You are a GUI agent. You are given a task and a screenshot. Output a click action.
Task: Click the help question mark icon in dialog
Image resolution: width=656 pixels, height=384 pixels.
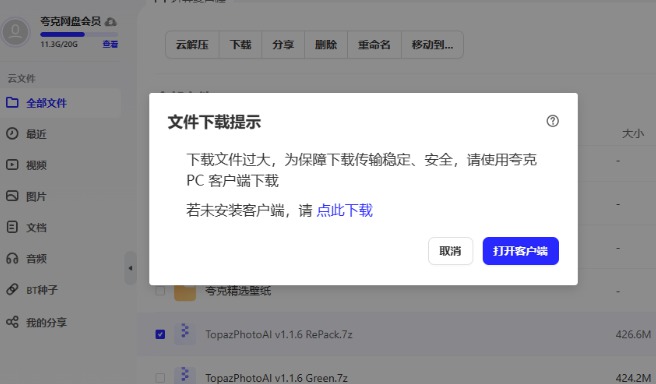(x=552, y=121)
